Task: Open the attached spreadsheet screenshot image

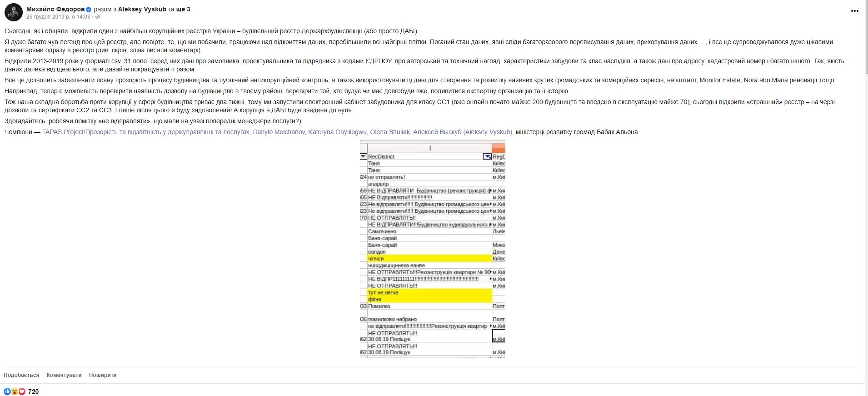Action: click(433, 249)
